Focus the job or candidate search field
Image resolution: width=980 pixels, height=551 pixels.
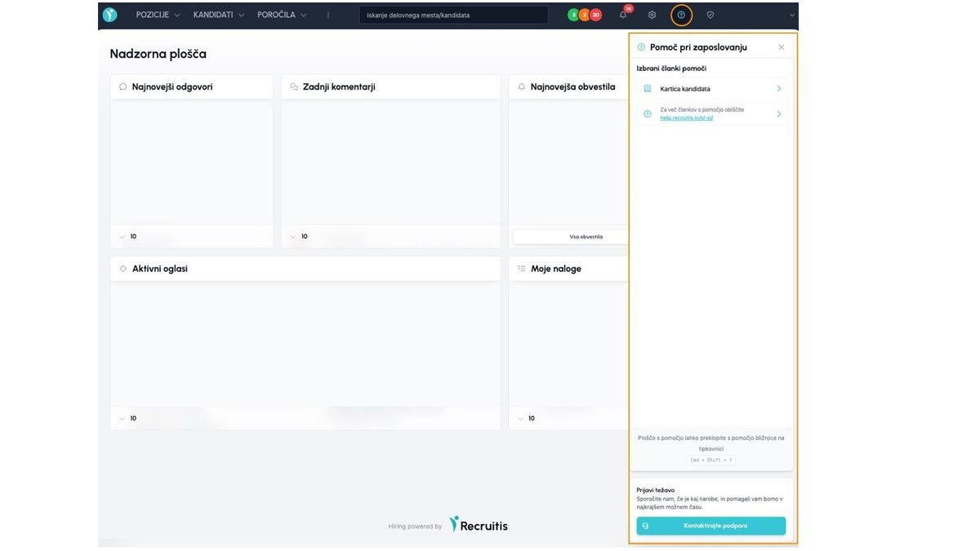point(453,15)
